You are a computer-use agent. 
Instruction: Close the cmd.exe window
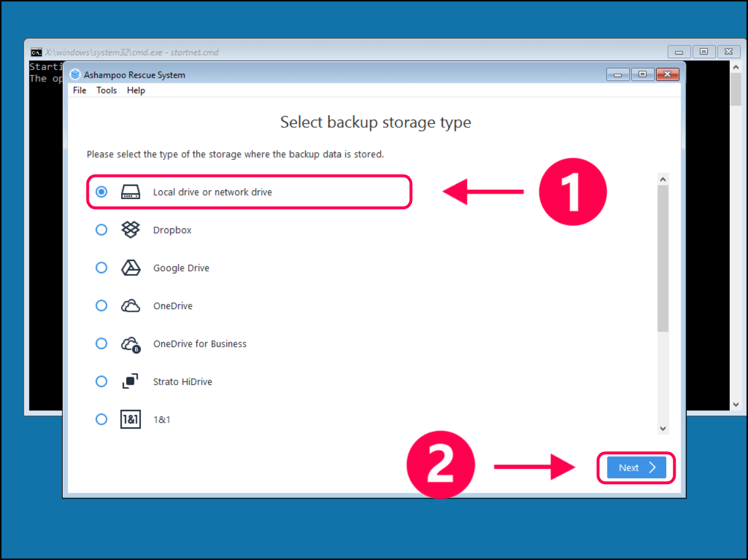[x=729, y=52]
